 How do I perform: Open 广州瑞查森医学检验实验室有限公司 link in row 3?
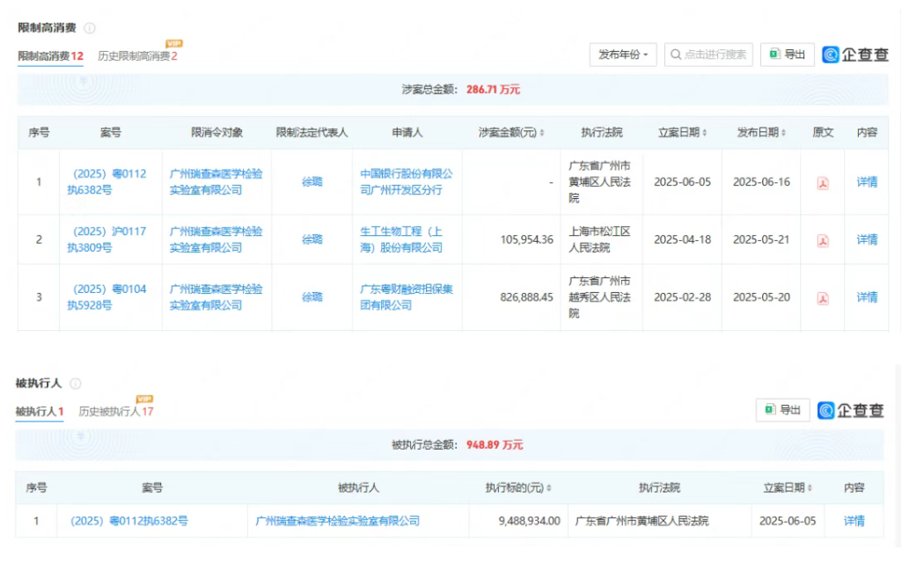216,297
